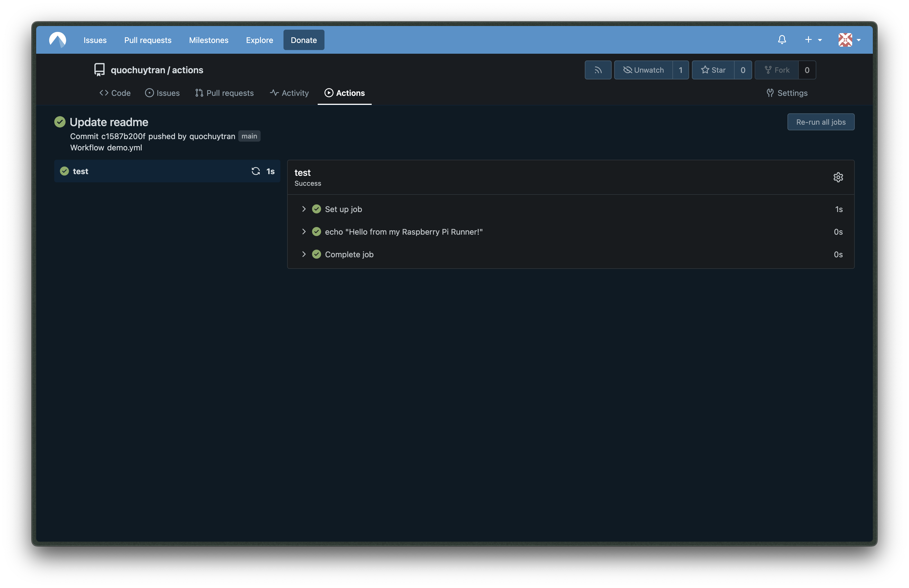The width and height of the screenshot is (909, 588).
Task: Switch to the Code tab
Action: [115, 93]
